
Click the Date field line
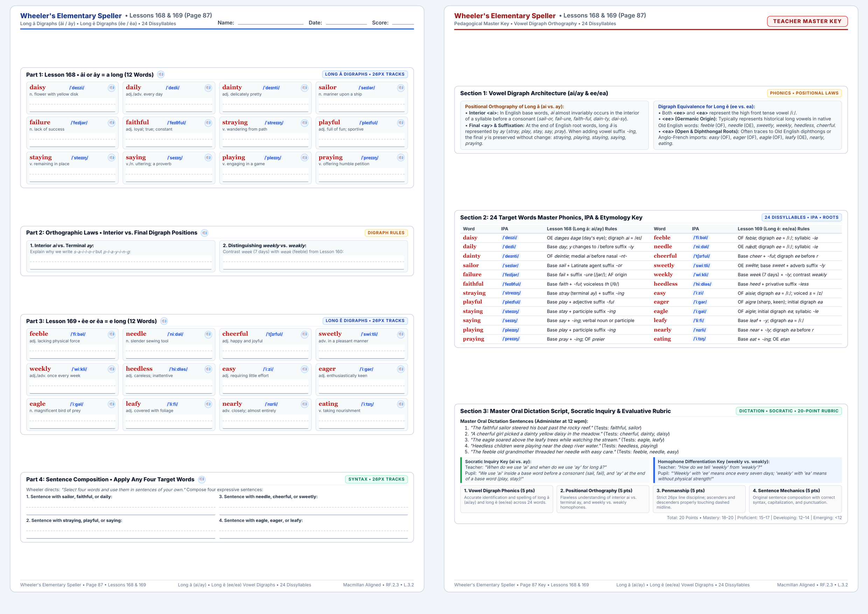346,23
